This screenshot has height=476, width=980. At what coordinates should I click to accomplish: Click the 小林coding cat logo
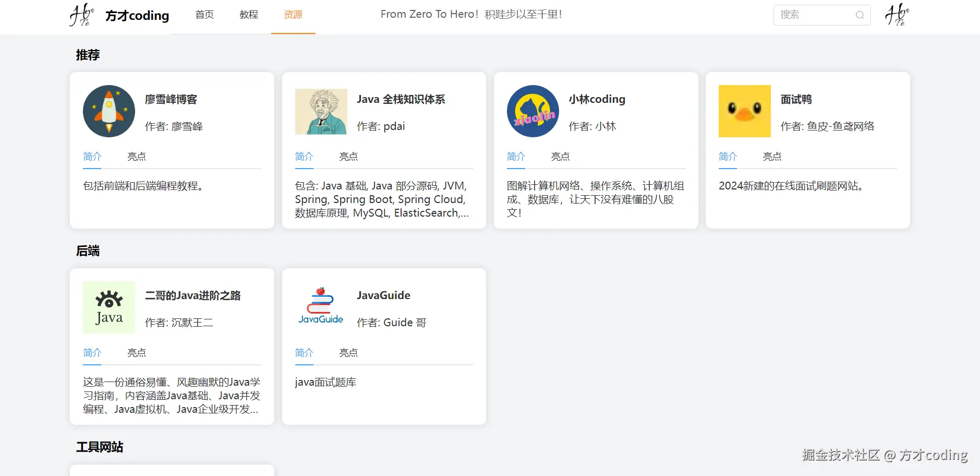(533, 111)
